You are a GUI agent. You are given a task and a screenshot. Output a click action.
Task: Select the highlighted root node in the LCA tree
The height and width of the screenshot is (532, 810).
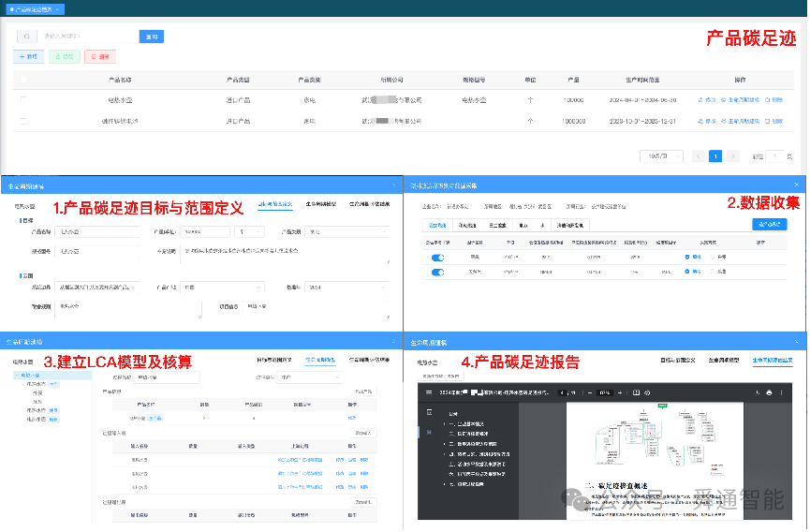point(52,376)
